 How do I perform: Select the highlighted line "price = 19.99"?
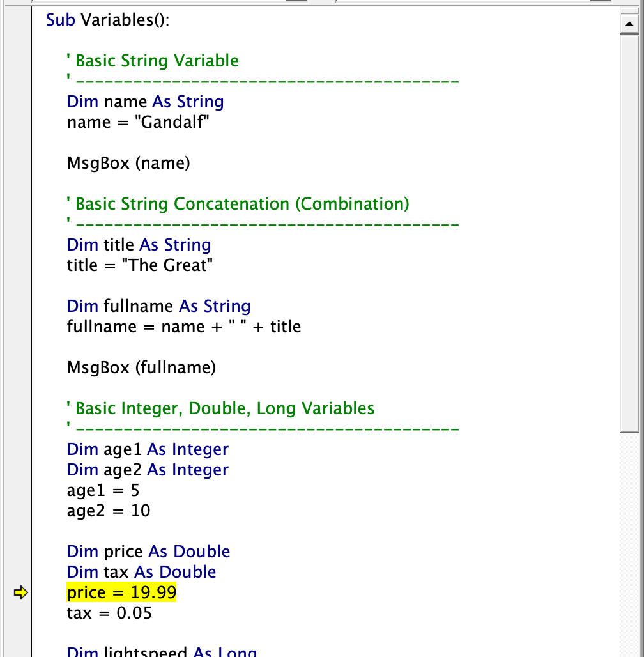pyautogui.click(x=121, y=592)
